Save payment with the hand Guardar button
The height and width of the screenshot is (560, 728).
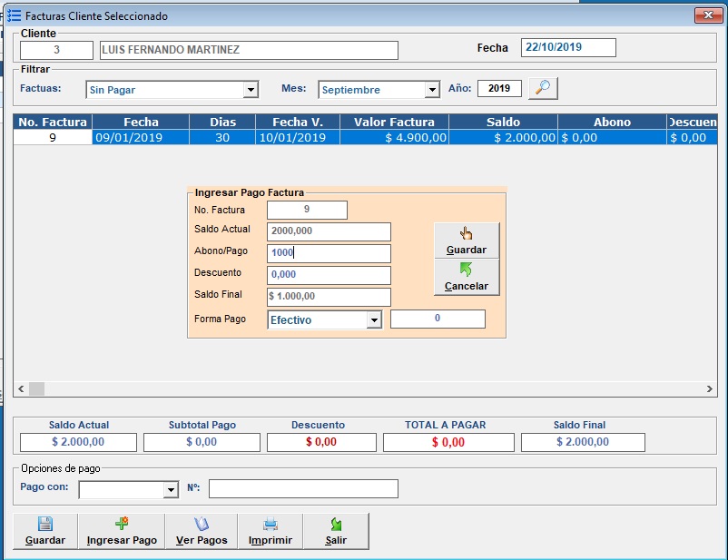tap(467, 241)
